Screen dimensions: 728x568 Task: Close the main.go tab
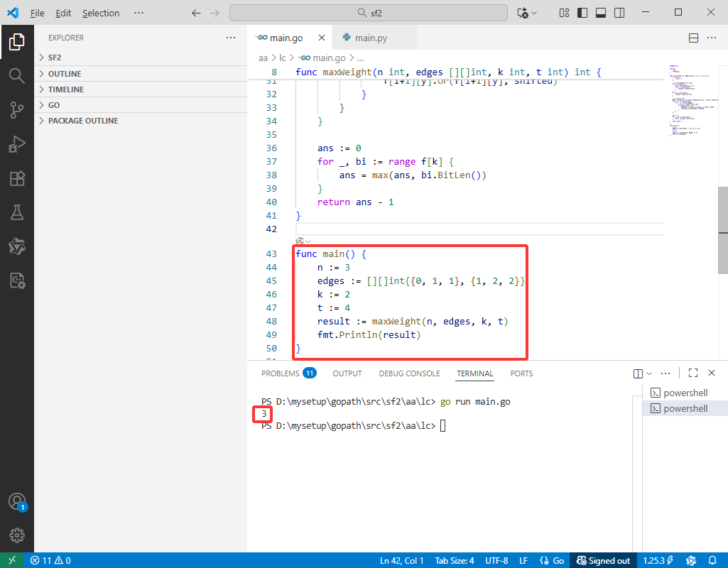click(322, 38)
